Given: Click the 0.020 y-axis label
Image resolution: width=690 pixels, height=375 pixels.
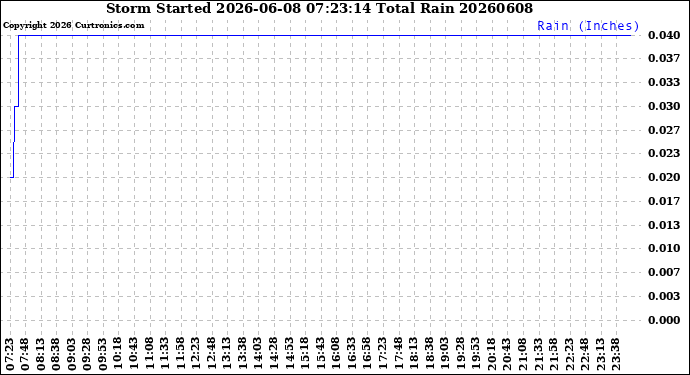Looking at the screenshot, I should tap(664, 177).
